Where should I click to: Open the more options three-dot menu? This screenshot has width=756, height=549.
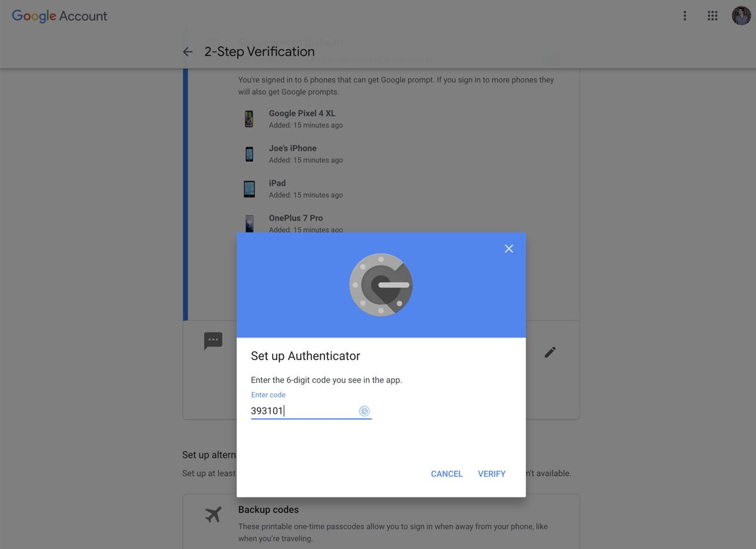[684, 15]
